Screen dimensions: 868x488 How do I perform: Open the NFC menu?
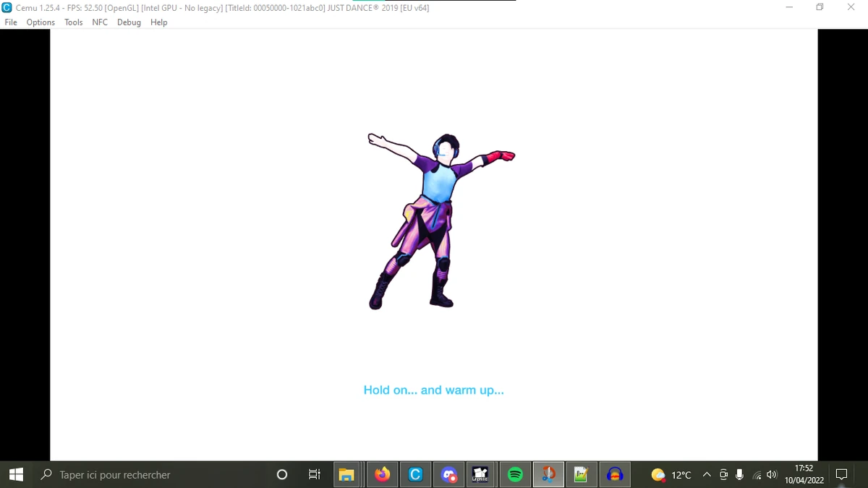tap(100, 22)
